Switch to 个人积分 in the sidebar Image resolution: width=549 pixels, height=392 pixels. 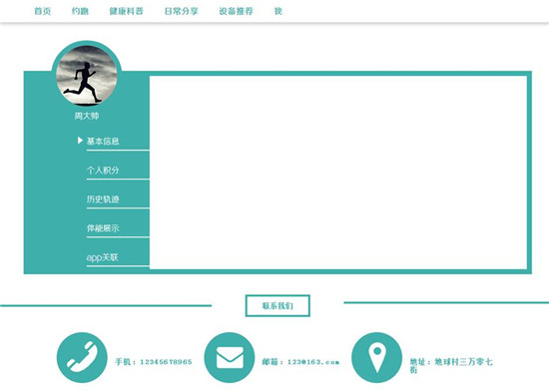(x=103, y=171)
